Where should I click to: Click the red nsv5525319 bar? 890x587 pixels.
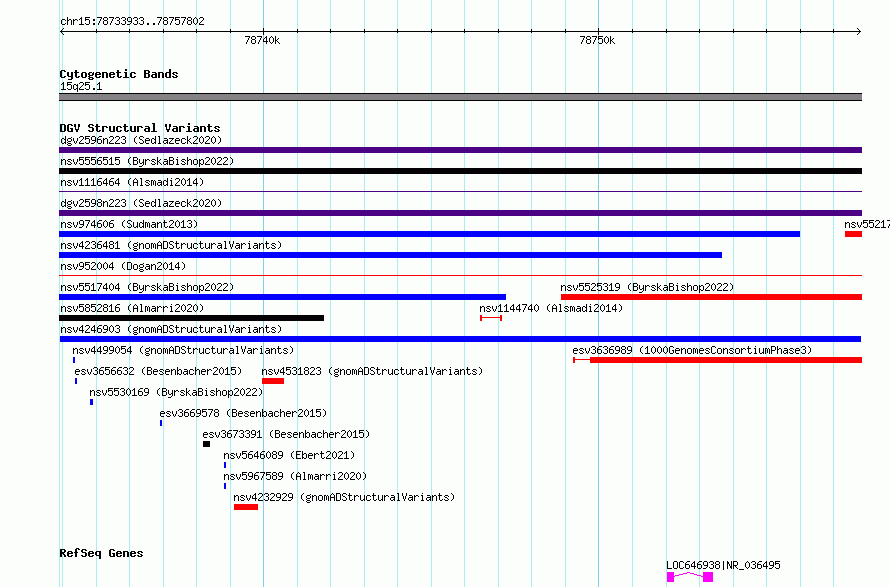point(711,297)
